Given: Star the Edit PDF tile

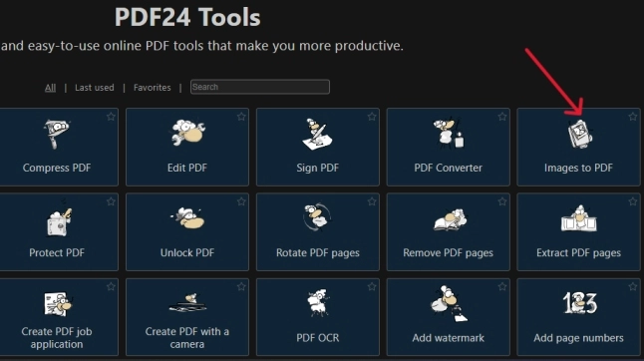Looking at the screenshot, I should pos(241,117).
